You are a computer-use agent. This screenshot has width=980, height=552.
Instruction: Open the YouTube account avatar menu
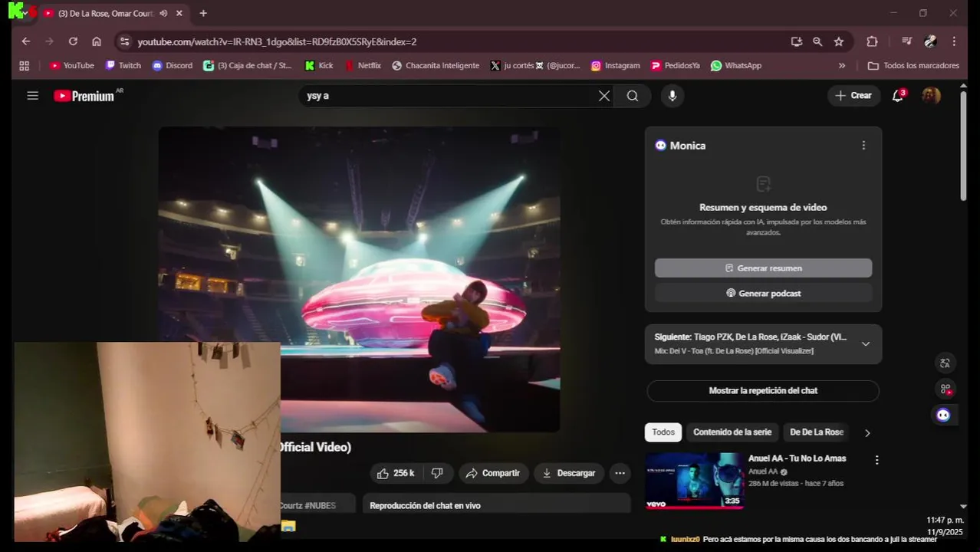pos(931,96)
